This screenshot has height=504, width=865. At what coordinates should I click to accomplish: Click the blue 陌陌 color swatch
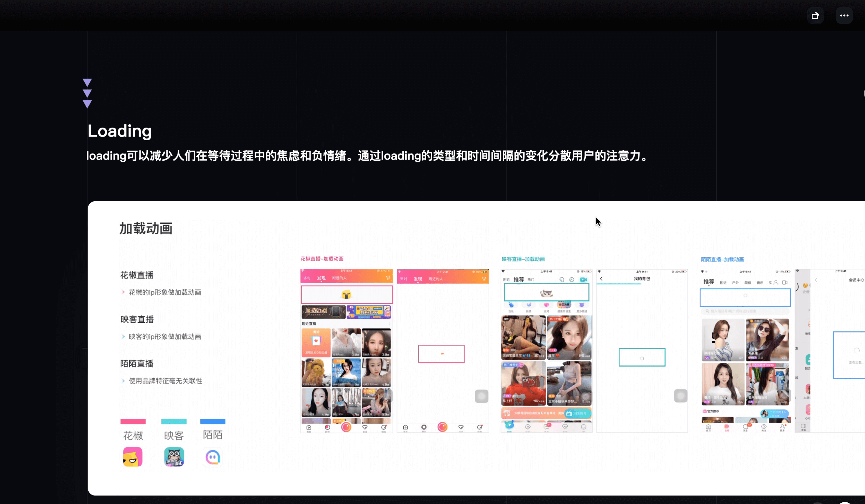click(x=212, y=422)
